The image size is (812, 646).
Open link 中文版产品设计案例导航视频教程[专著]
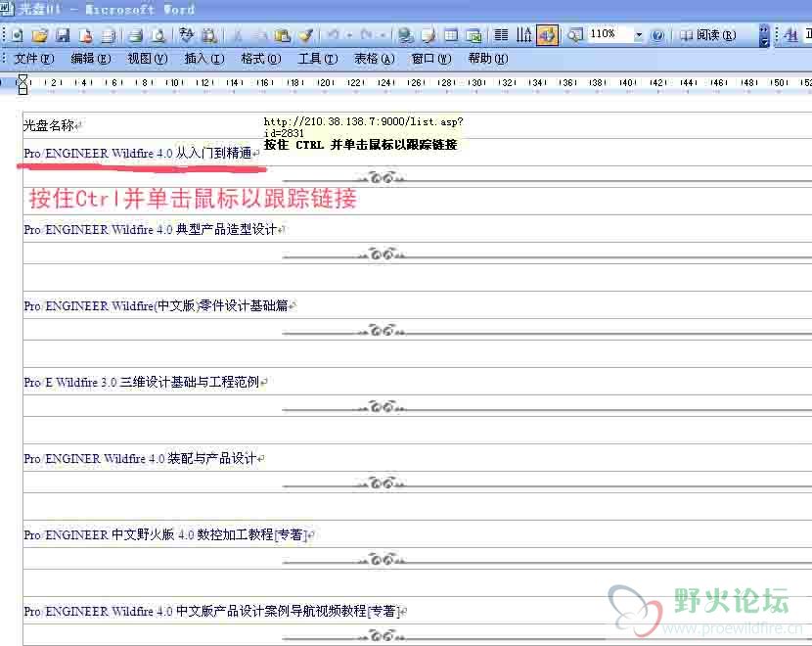(x=288, y=612)
